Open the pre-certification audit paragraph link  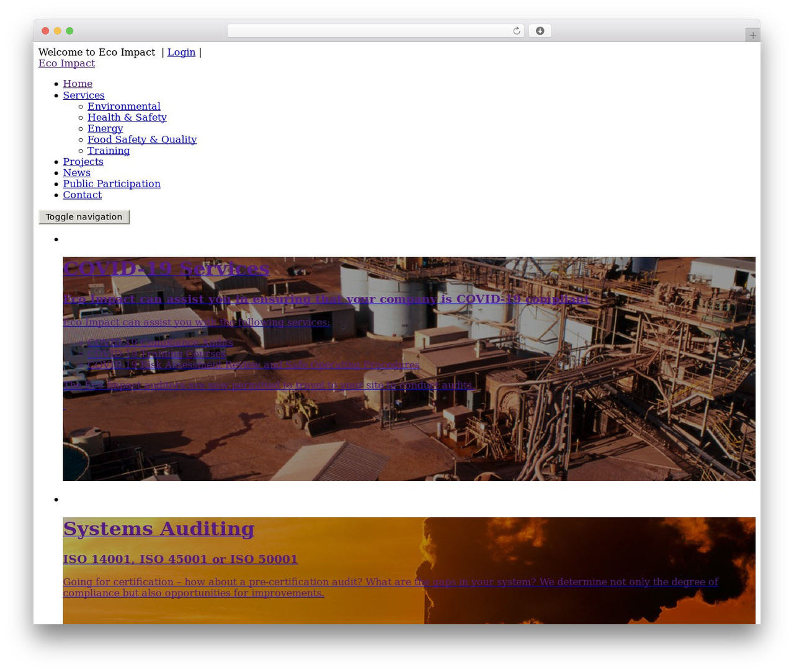(x=391, y=588)
